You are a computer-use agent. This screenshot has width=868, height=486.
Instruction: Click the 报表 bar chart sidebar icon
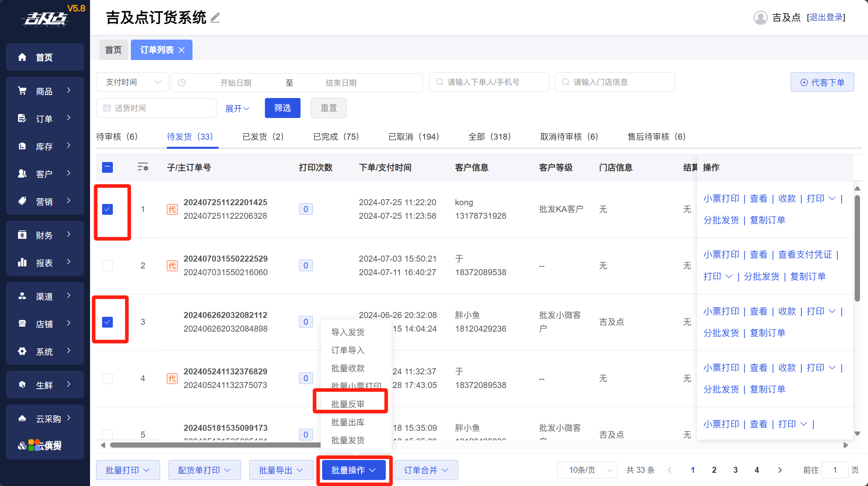[x=22, y=263]
